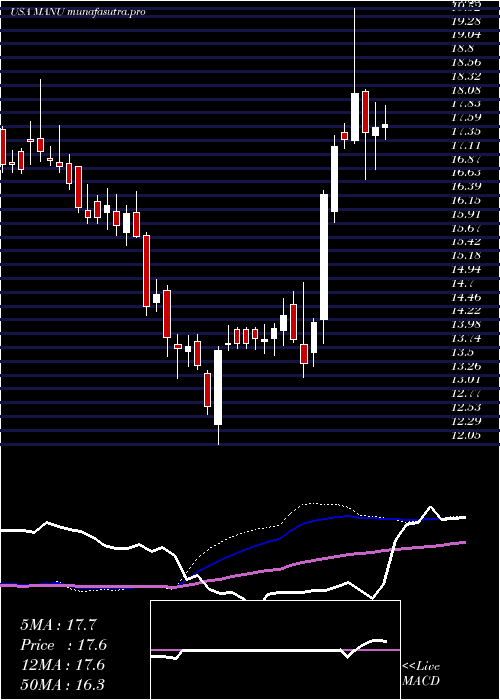Click the 14.7 price axis label

click(x=463, y=283)
